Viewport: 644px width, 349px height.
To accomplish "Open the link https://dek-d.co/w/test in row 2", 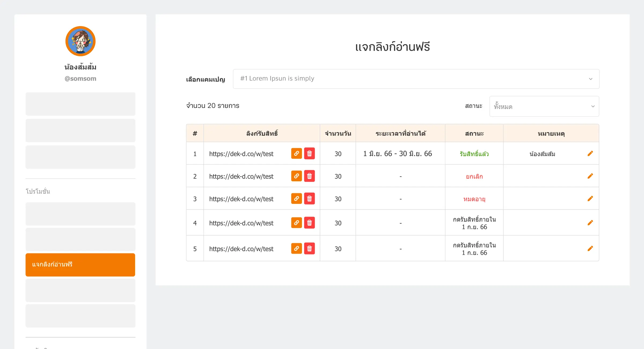I will click(241, 176).
